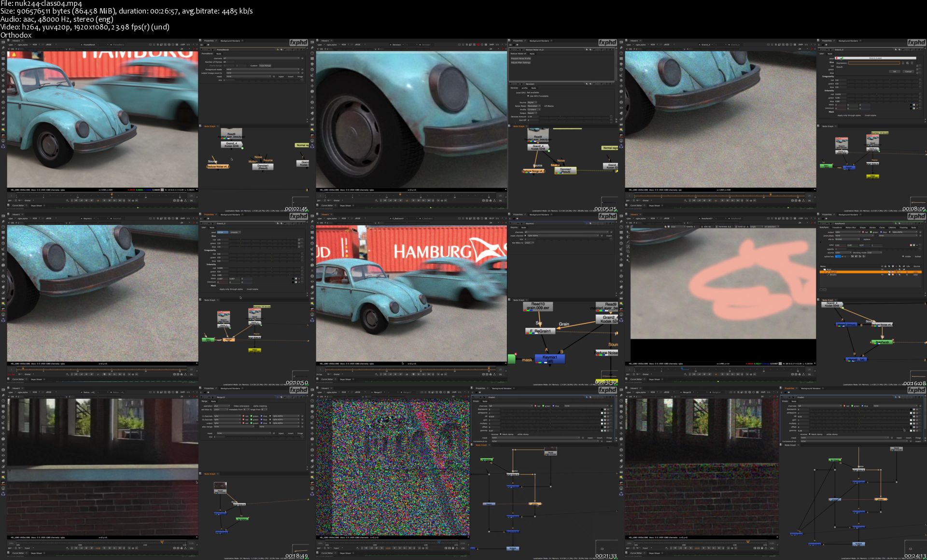Image resolution: width=927 pixels, height=560 pixels.
Task: Select the blue Keymix1 node
Action: (549, 359)
